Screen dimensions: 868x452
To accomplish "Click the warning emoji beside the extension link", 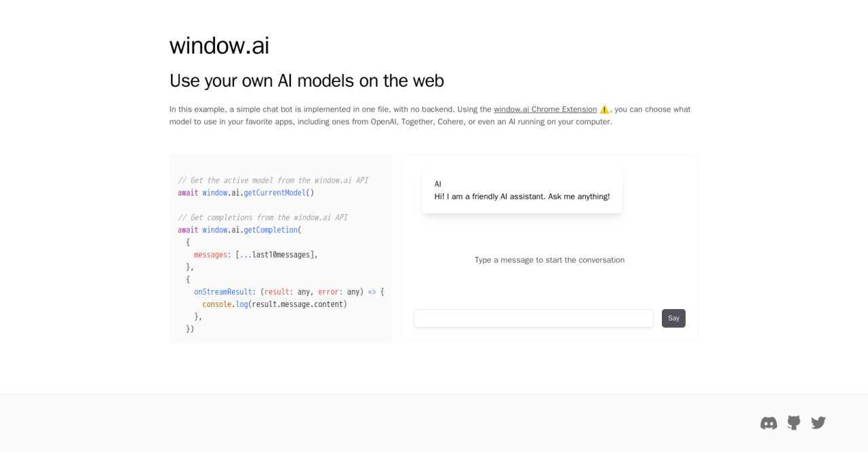I will point(604,109).
